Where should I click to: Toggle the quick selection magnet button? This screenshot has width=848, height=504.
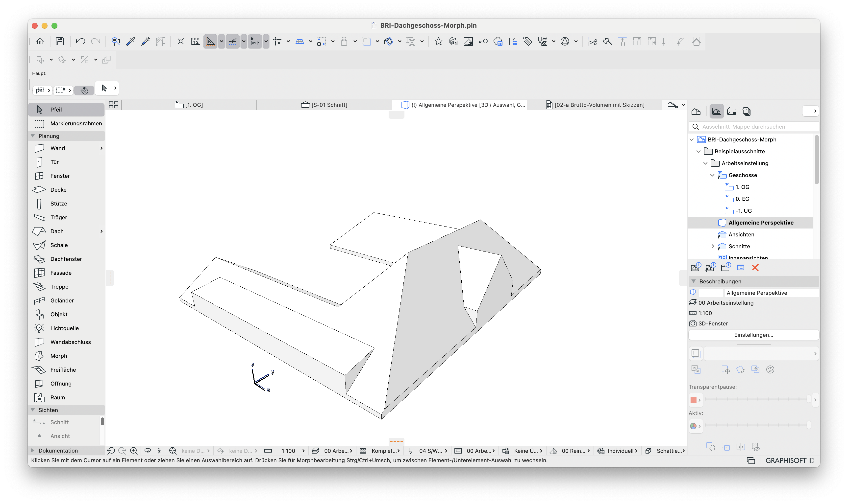pos(85,90)
